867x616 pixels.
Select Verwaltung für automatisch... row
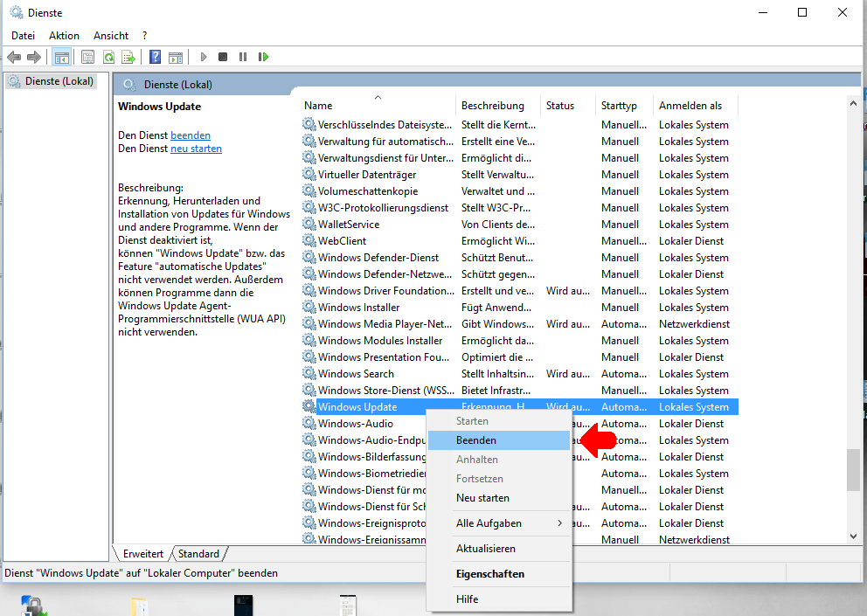pyautogui.click(x=520, y=142)
